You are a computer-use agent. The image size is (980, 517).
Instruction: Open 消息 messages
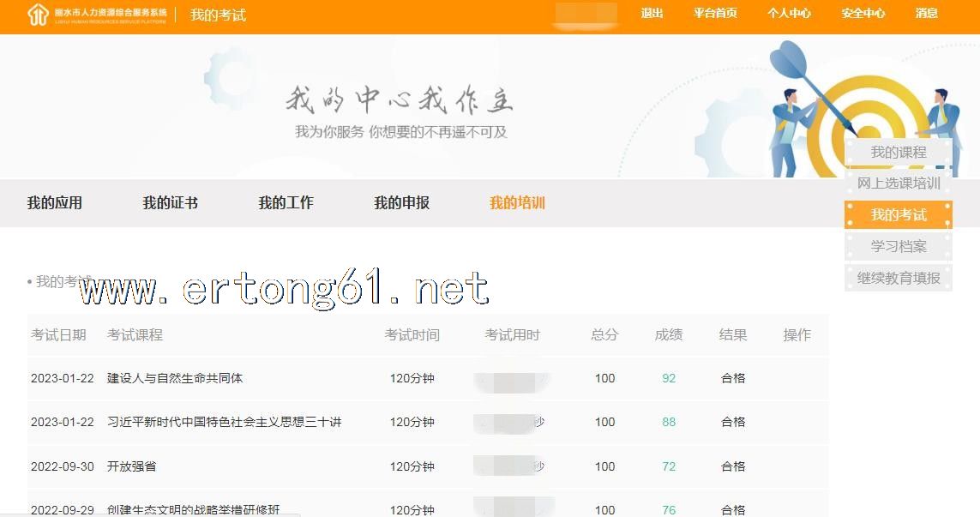(926, 14)
